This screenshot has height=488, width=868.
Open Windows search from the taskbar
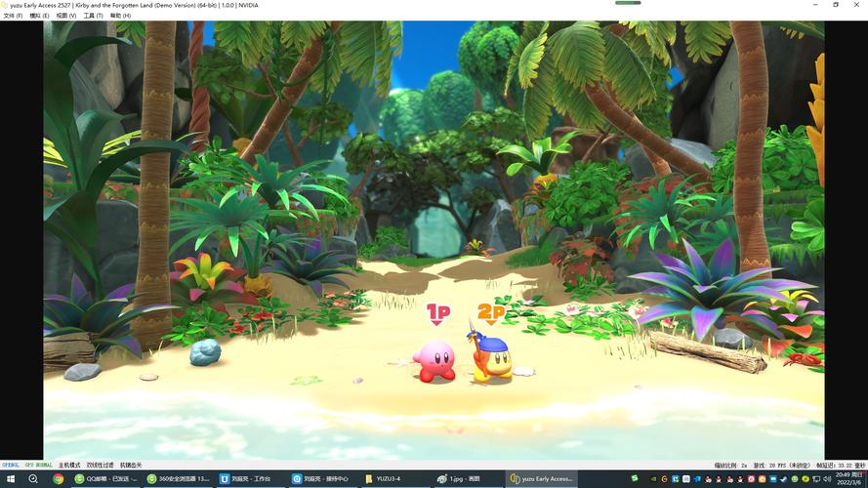tap(32, 479)
